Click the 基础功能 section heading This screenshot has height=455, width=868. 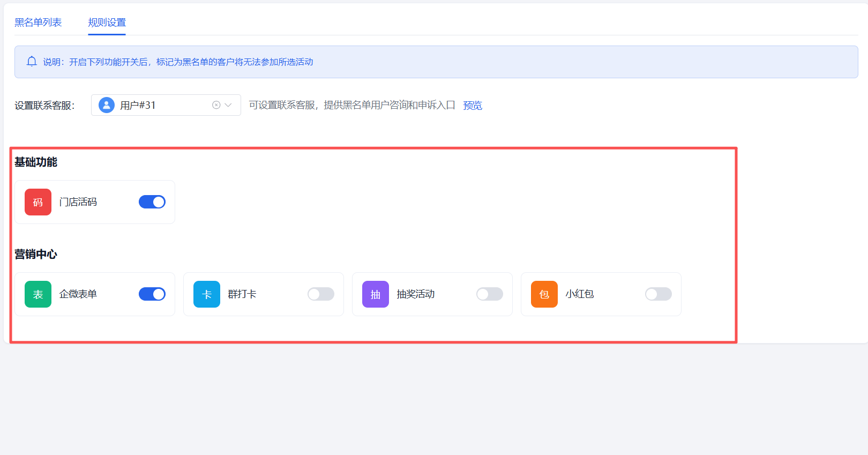(x=36, y=162)
